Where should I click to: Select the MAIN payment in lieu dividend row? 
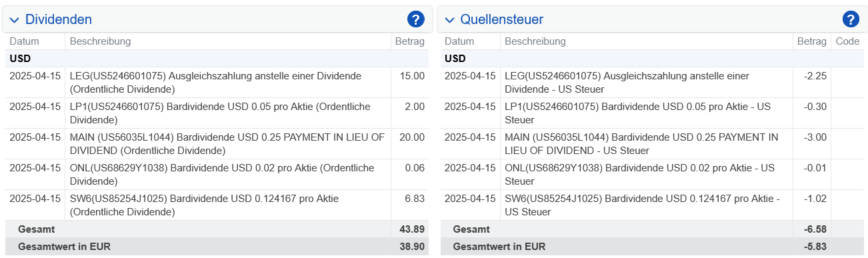pos(217,144)
